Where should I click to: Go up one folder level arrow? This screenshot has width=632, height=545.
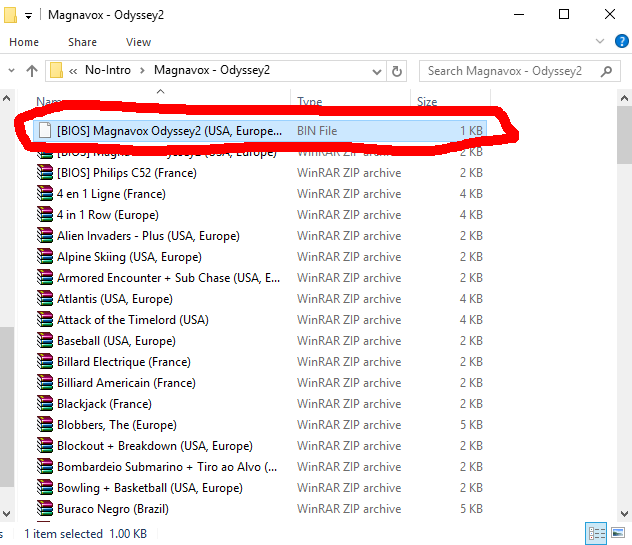pos(32,71)
